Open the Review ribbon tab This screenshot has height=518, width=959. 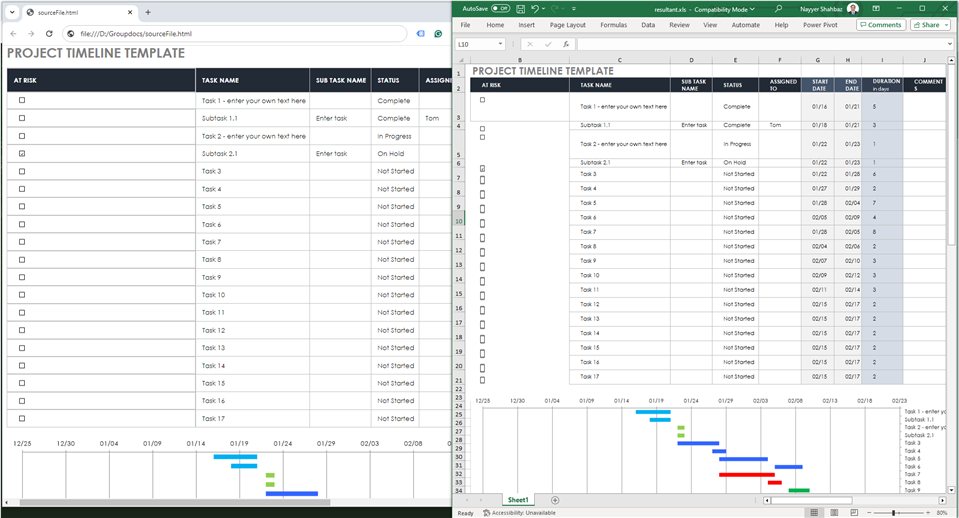pyautogui.click(x=679, y=25)
